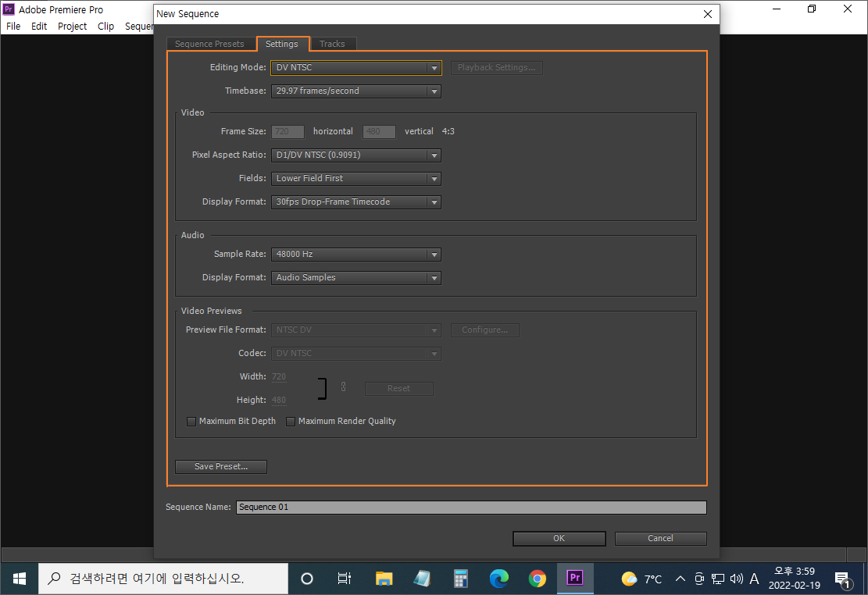Open Fields dropdown

[x=356, y=179]
